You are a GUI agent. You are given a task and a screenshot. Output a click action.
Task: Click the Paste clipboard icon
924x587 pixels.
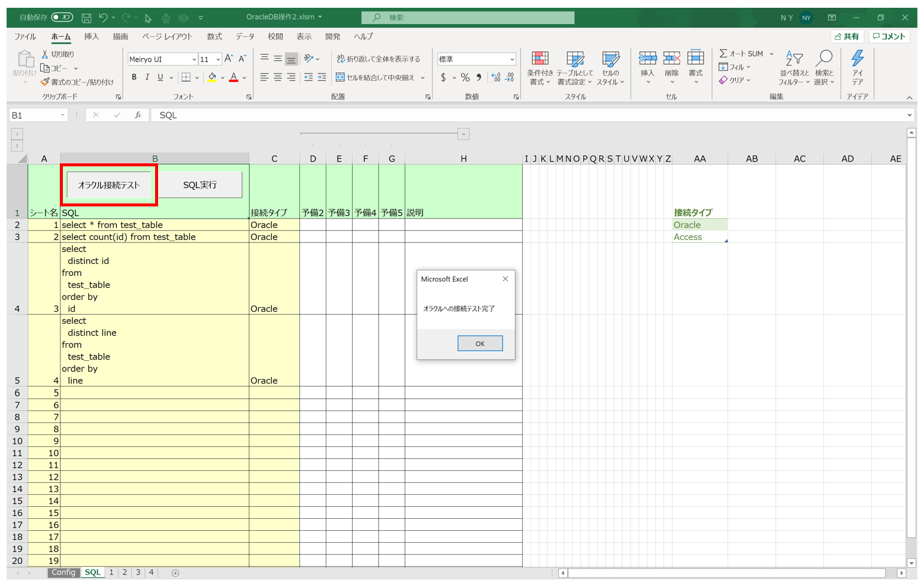[x=25, y=59]
